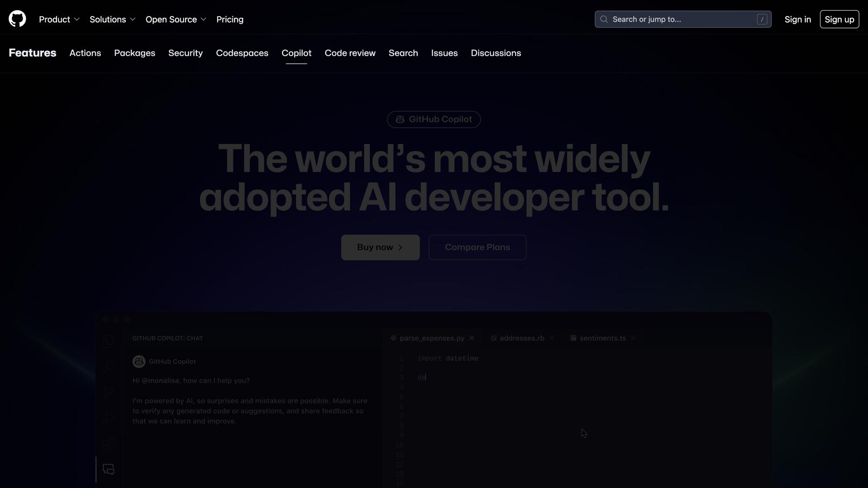Click the Python icon on parse_expenses.py tab

[x=394, y=338]
